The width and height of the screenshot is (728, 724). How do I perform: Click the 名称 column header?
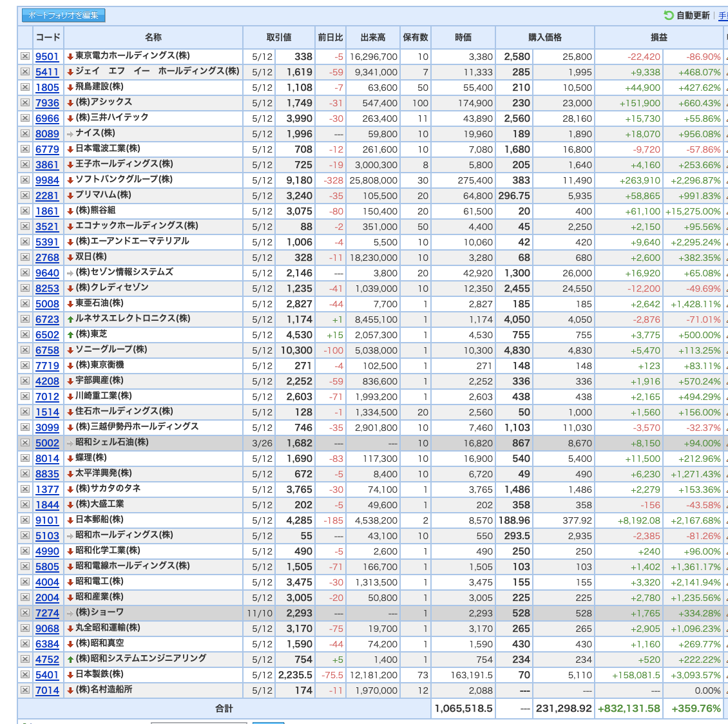(x=153, y=37)
